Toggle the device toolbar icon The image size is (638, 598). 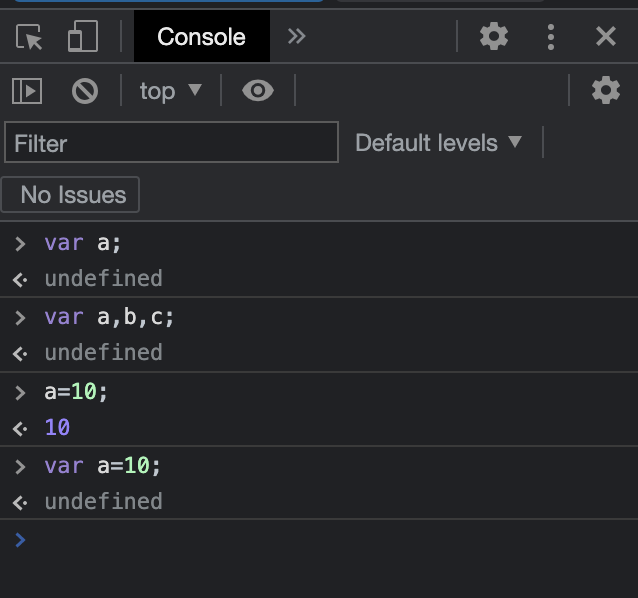pos(81,38)
